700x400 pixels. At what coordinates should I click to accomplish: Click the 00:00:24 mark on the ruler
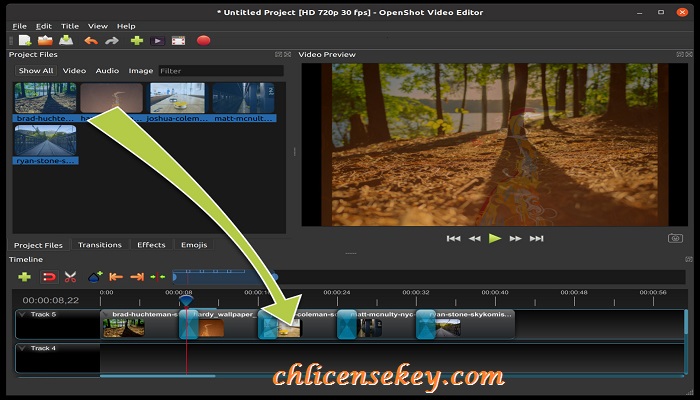337,292
